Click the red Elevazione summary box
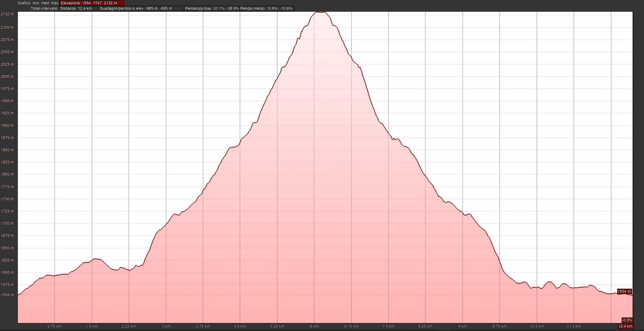644x331 pixels. tap(92, 3)
